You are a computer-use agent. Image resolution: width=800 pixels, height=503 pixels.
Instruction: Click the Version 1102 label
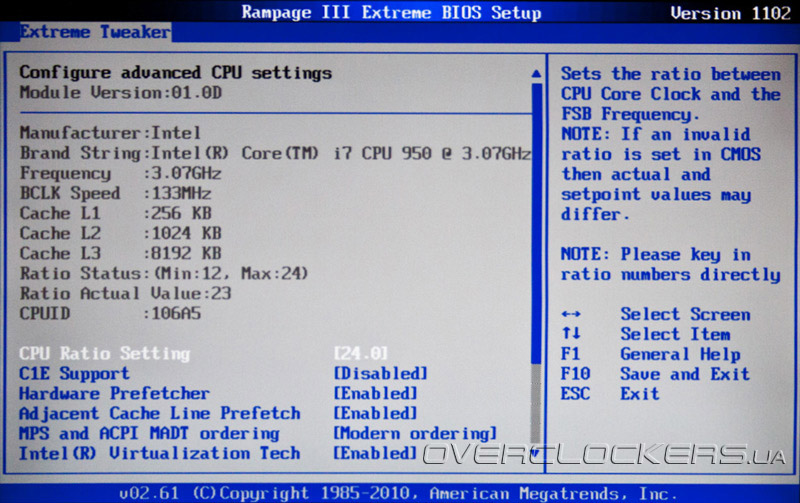coord(730,13)
